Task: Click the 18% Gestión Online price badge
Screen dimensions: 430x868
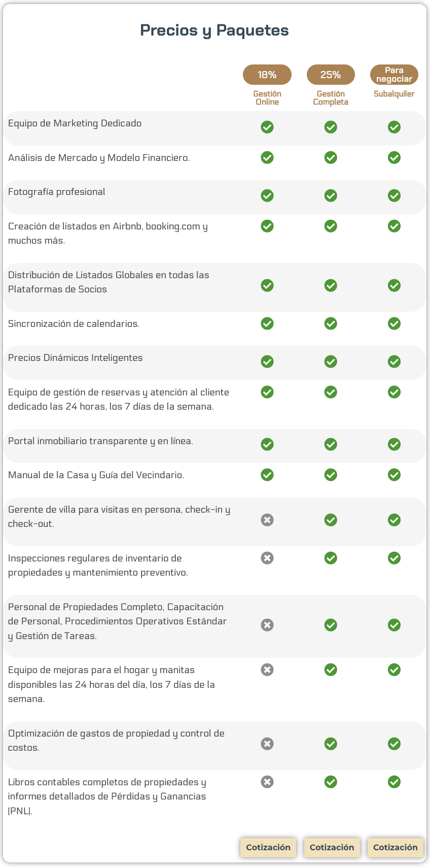Action: [x=267, y=75]
